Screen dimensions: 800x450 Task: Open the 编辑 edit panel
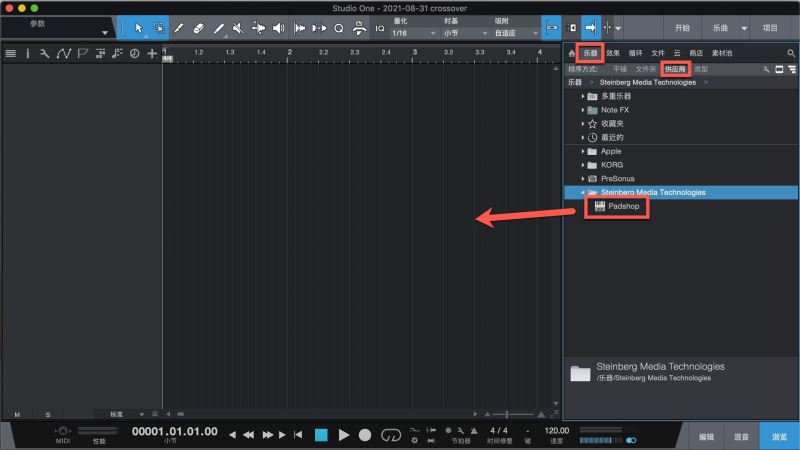tap(706, 437)
